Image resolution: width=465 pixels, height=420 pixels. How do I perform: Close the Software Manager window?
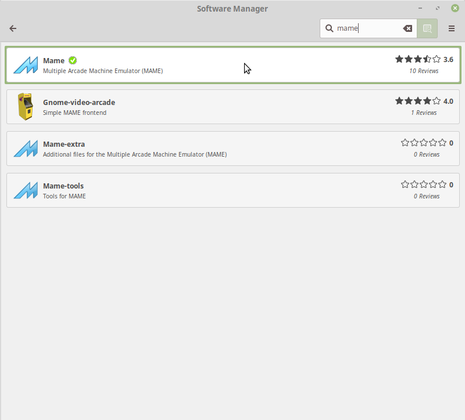(x=455, y=8)
